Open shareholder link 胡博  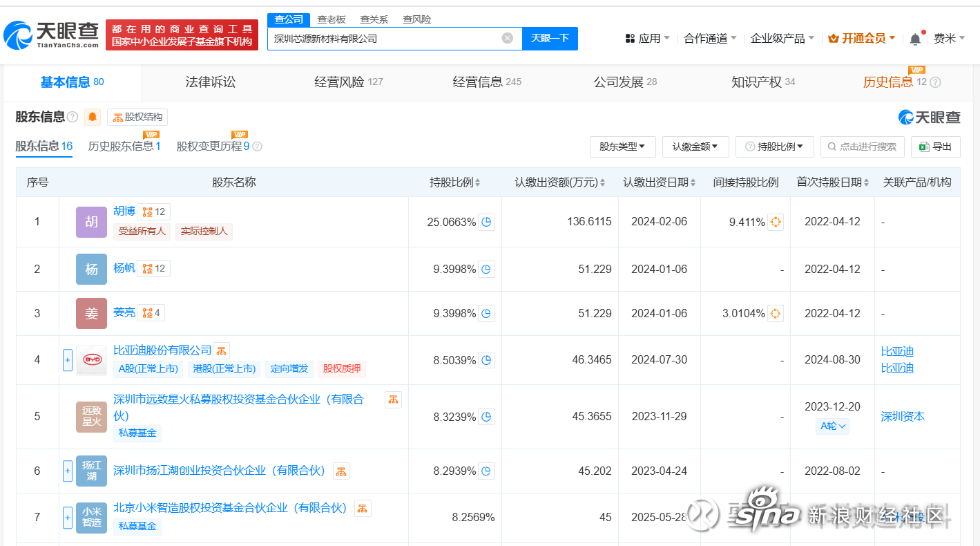[x=124, y=211]
